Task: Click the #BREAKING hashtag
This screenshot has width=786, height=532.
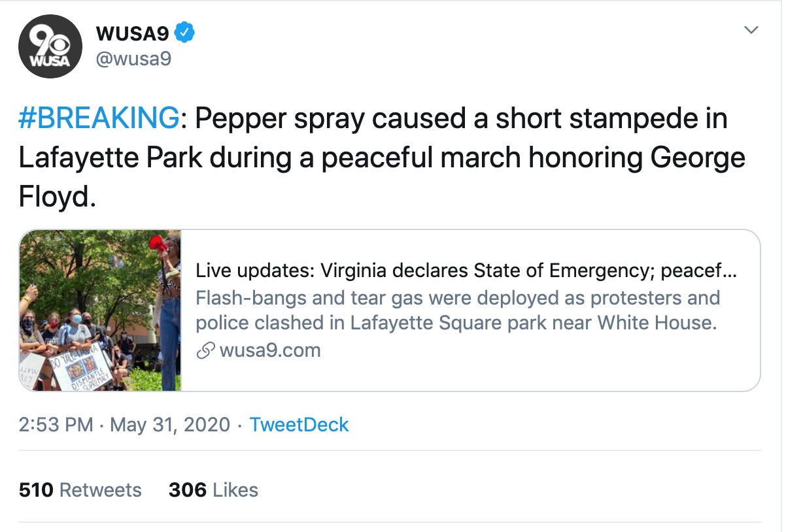Action: (x=99, y=119)
